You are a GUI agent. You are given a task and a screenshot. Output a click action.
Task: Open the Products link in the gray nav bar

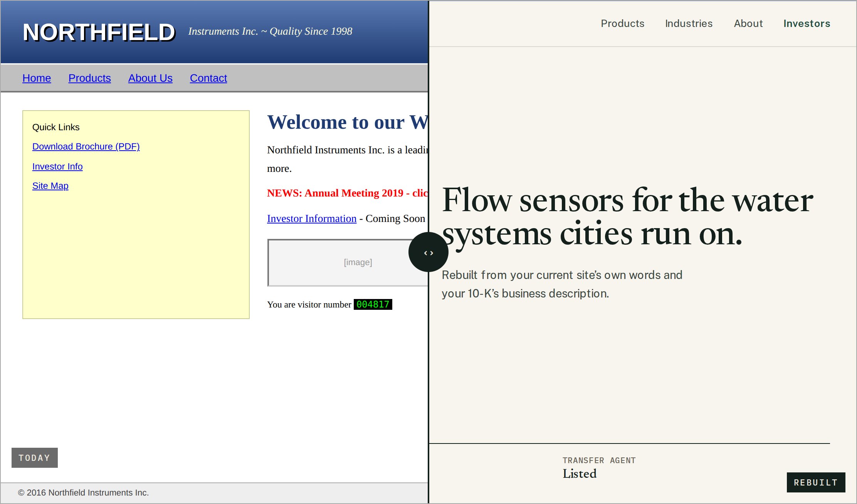pyautogui.click(x=89, y=78)
